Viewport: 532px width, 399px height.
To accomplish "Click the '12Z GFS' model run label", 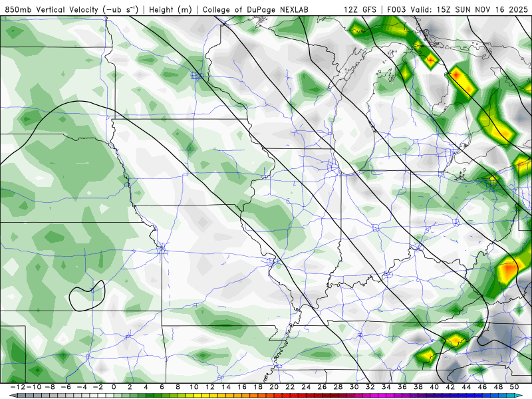I will tap(360, 9).
